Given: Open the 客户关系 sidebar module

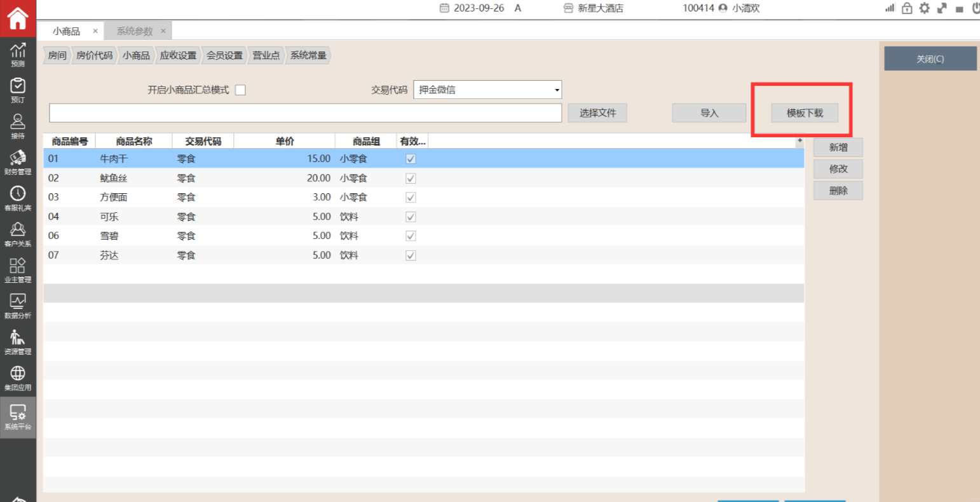Looking at the screenshot, I should click(18, 233).
